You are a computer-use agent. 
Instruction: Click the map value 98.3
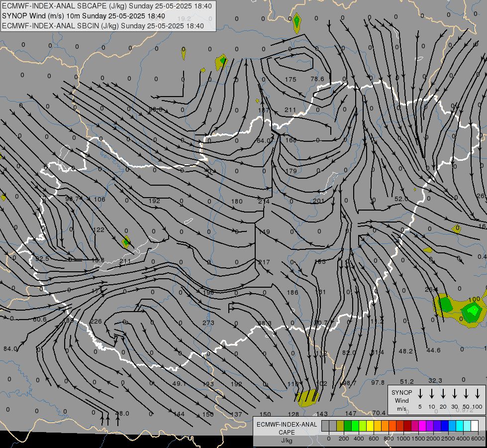coord(156,109)
